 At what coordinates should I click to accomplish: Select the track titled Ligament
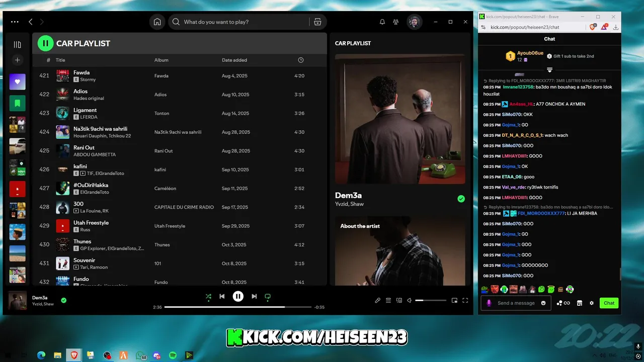pyautogui.click(x=85, y=110)
